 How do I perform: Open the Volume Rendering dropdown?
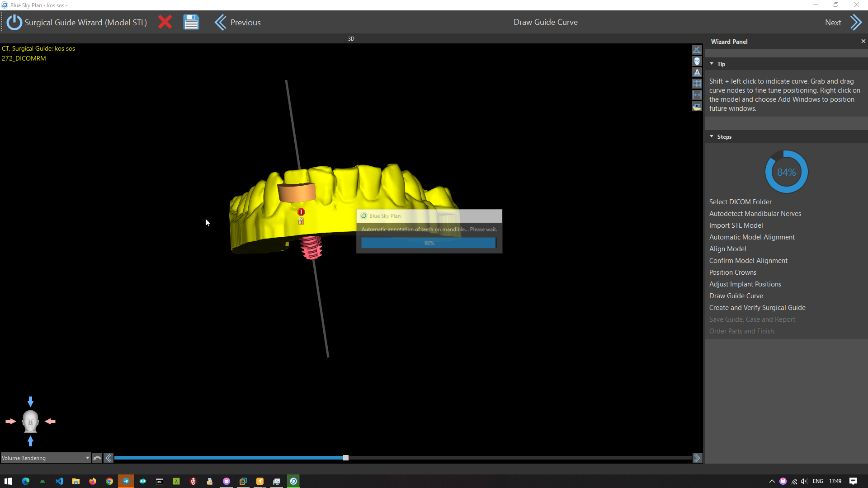pos(45,458)
